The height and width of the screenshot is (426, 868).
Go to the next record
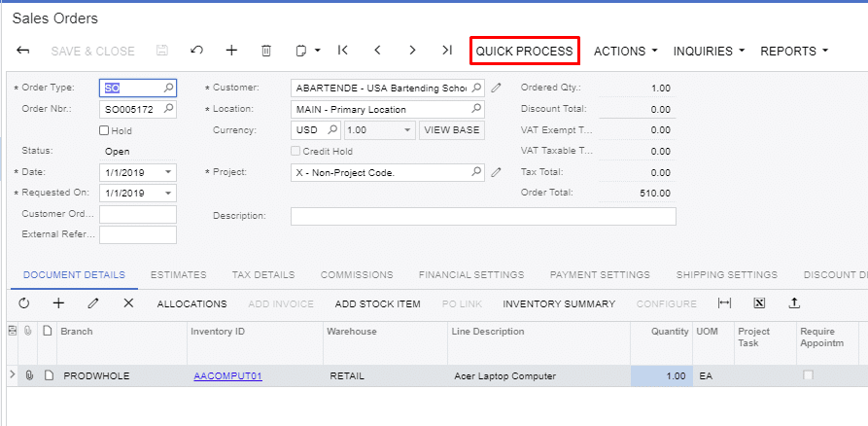coord(412,51)
